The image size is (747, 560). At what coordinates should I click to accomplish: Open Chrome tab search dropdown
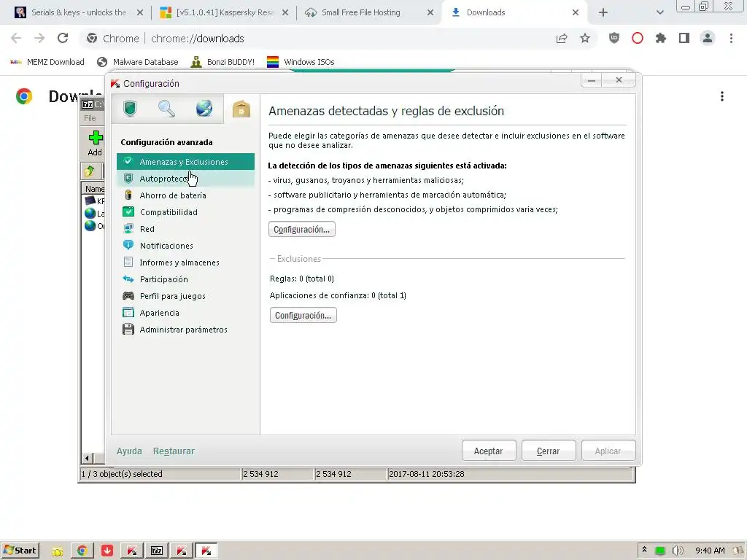point(659,13)
